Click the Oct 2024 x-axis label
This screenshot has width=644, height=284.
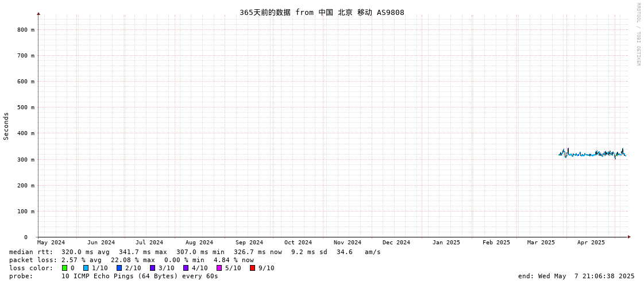[298, 243]
